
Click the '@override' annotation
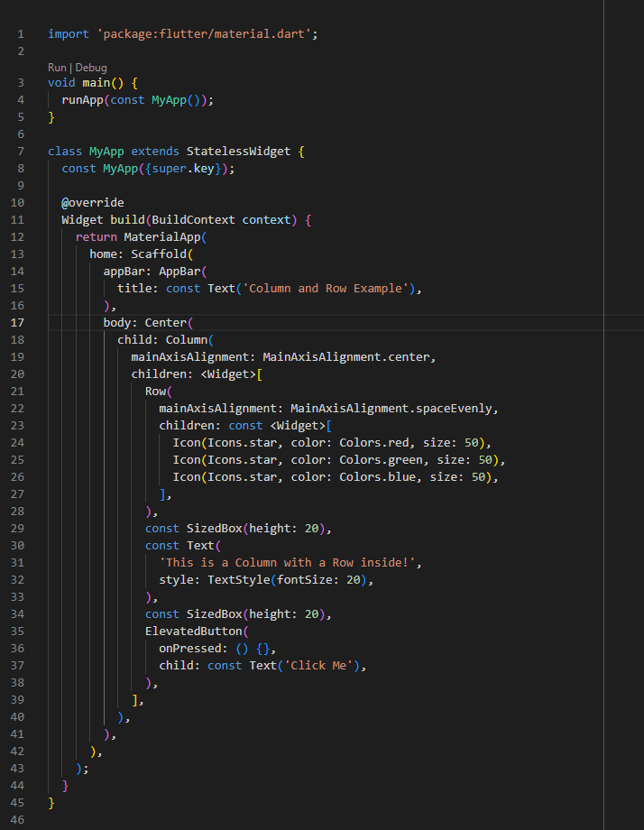click(93, 202)
